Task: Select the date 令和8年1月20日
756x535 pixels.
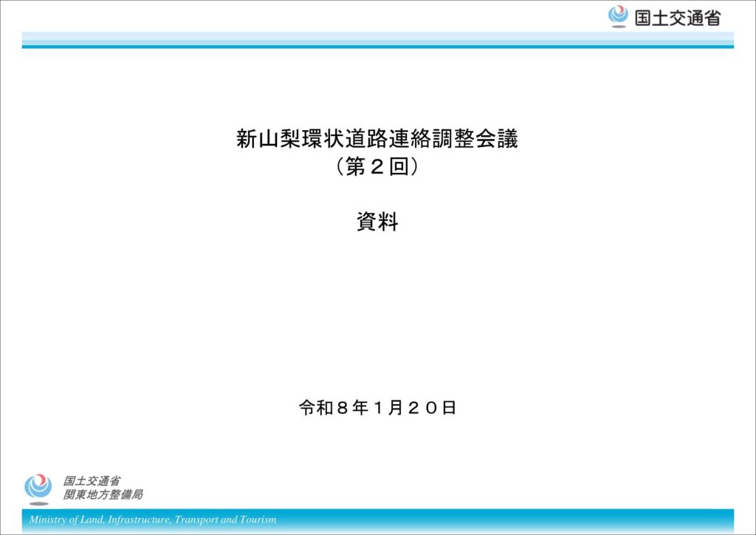Action: (x=377, y=407)
